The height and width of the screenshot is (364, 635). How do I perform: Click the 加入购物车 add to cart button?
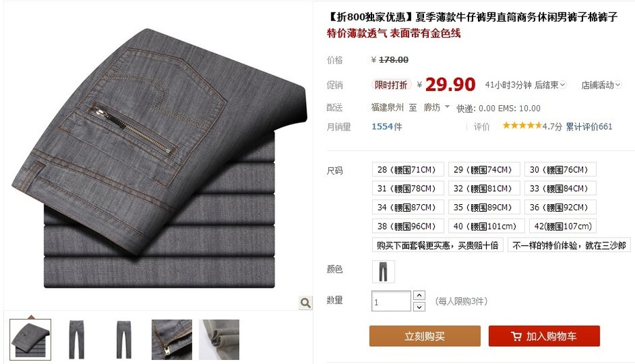coord(544,336)
